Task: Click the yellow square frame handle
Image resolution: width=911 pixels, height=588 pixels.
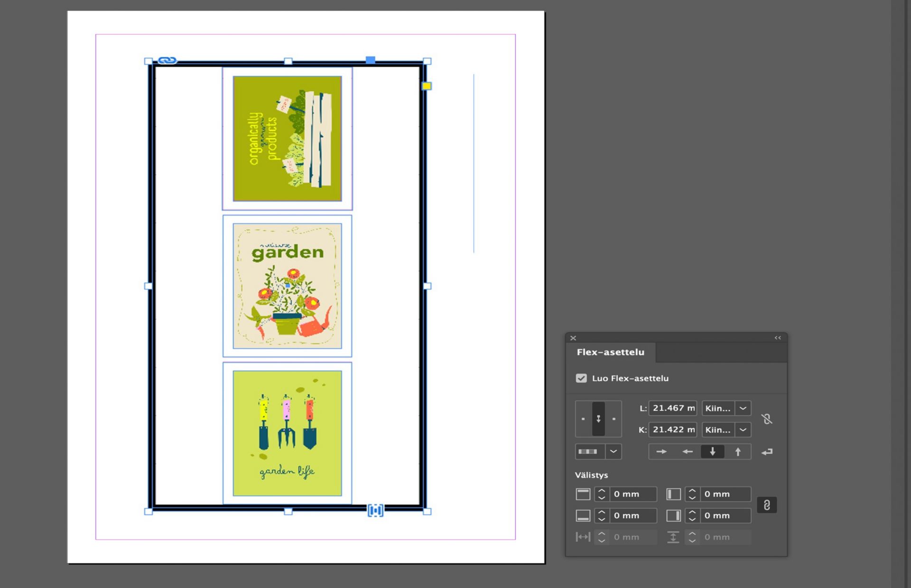Action: tap(427, 86)
